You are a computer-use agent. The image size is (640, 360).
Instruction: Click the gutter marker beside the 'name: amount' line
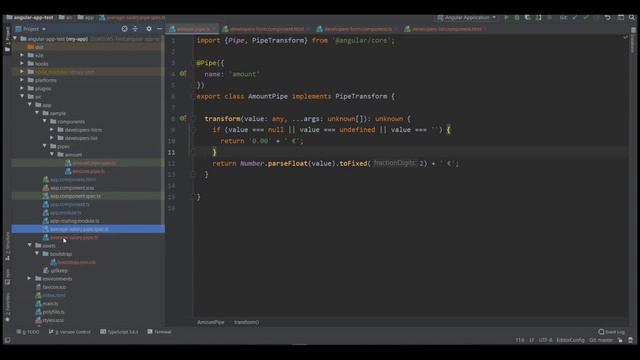coord(183,73)
